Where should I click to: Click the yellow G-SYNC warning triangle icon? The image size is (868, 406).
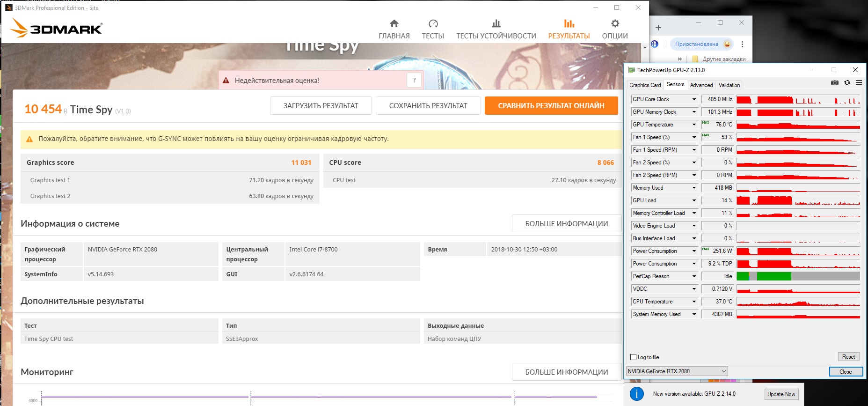(29, 139)
